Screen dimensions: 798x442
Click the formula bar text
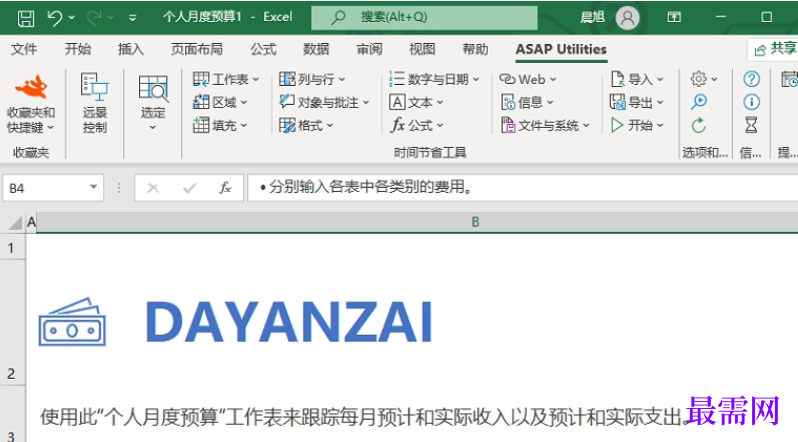pyautogui.click(x=366, y=187)
